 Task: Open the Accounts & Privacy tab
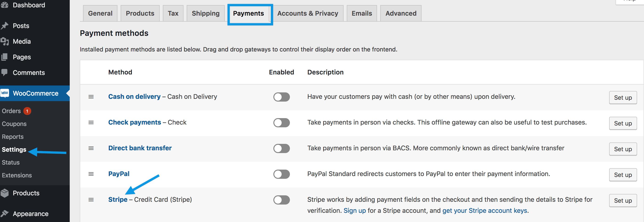point(308,13)
